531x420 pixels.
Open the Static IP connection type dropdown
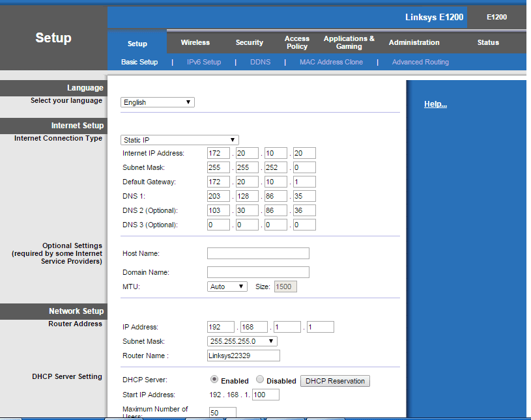[179, 140]
